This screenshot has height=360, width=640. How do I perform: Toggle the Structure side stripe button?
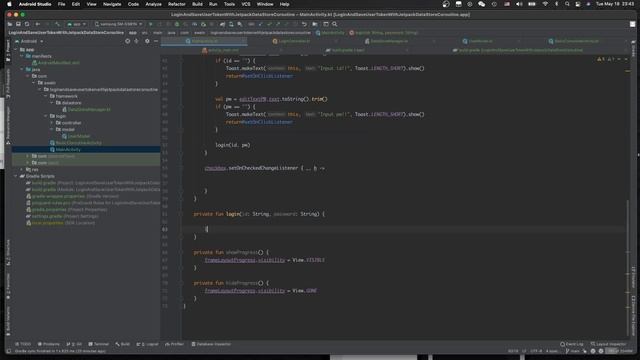[x=8, y=253]
